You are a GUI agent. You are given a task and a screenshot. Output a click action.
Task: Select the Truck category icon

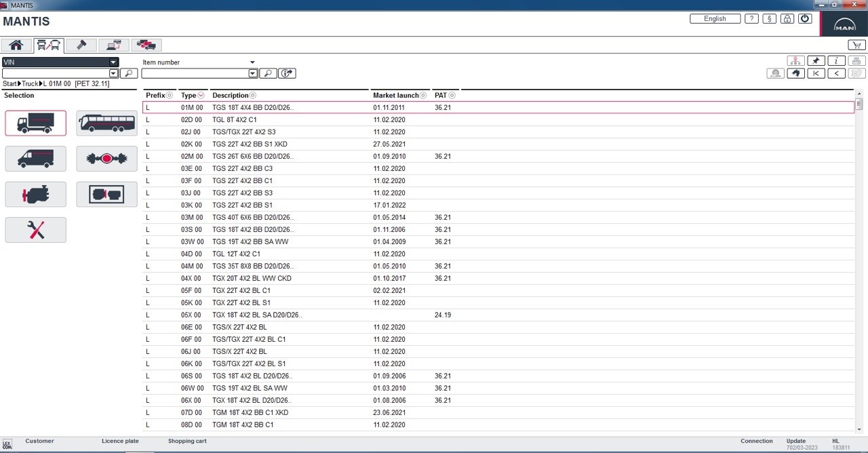pos(36,123)
